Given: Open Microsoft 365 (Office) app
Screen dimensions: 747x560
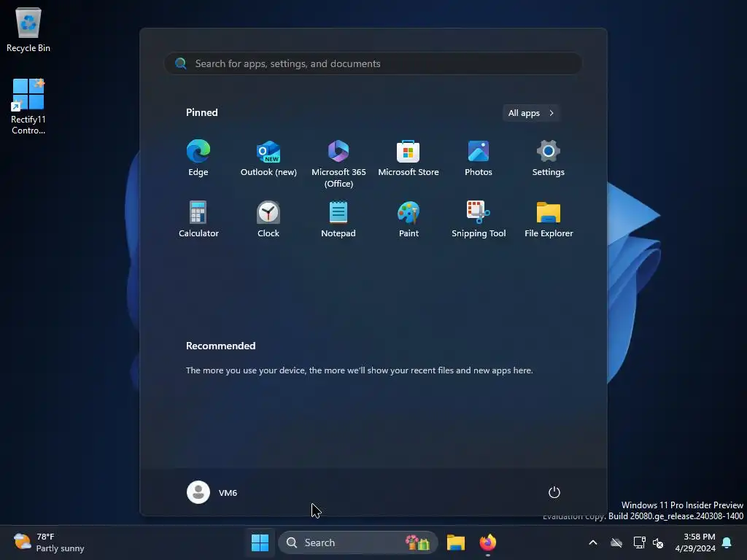Looking at the screenshot, I should coord(338,164).
